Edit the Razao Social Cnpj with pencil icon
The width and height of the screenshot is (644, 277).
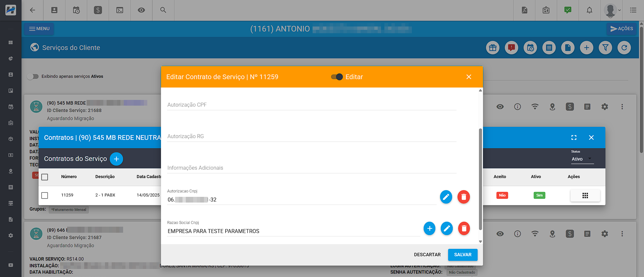pos(447,228)
